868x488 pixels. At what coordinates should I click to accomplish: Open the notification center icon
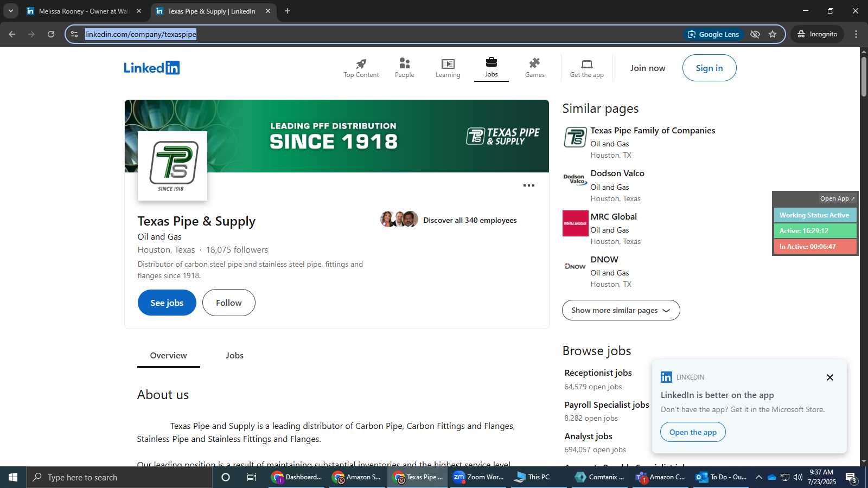(x=851, y=477)
